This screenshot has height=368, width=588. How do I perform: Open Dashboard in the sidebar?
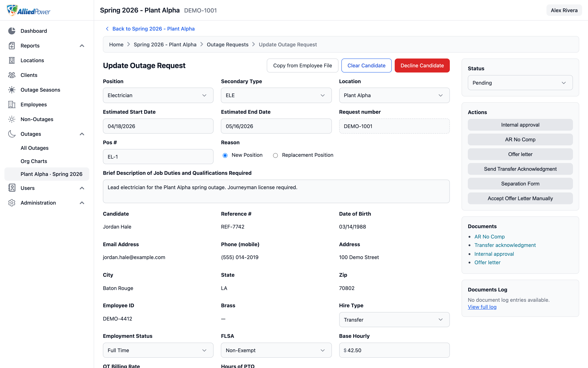pos(47,31)
